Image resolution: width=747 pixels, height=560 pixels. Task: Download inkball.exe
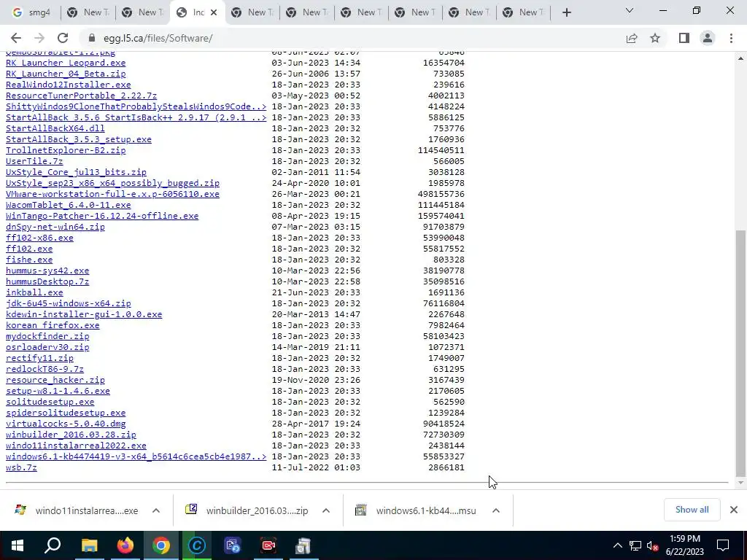tap(34, 293)
